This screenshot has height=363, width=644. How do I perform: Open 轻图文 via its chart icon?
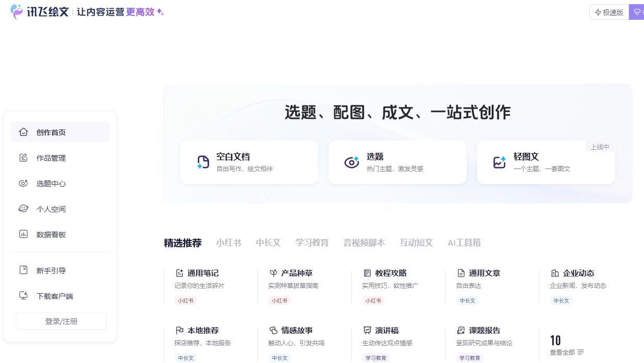pos(500,162)
